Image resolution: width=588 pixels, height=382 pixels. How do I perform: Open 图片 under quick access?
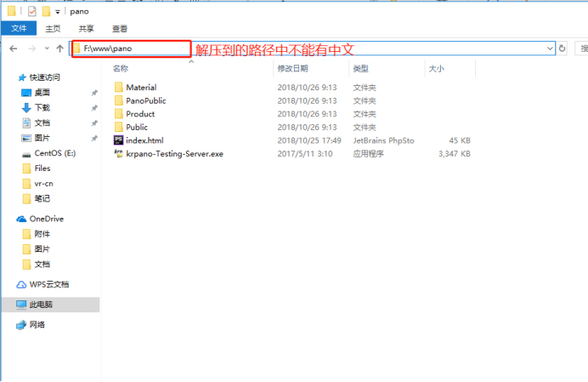click(42, 138)
